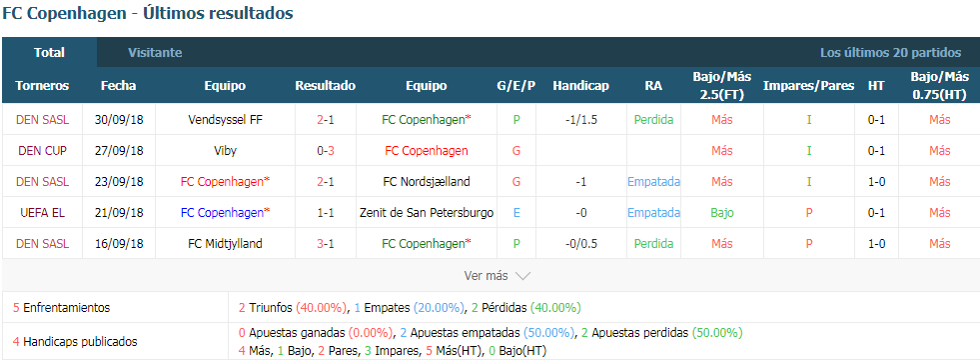
Task: Open the 0-3 result against Viby
Action: click(x=325, y=151)
